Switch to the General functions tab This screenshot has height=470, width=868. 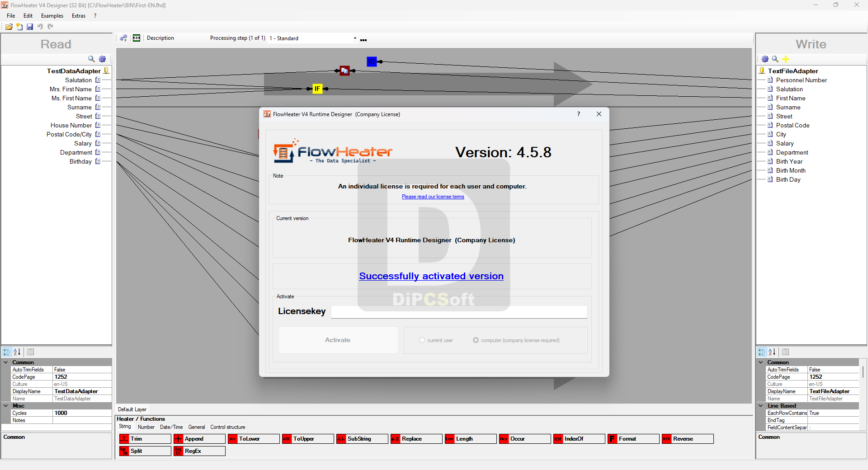pos(197,427)
